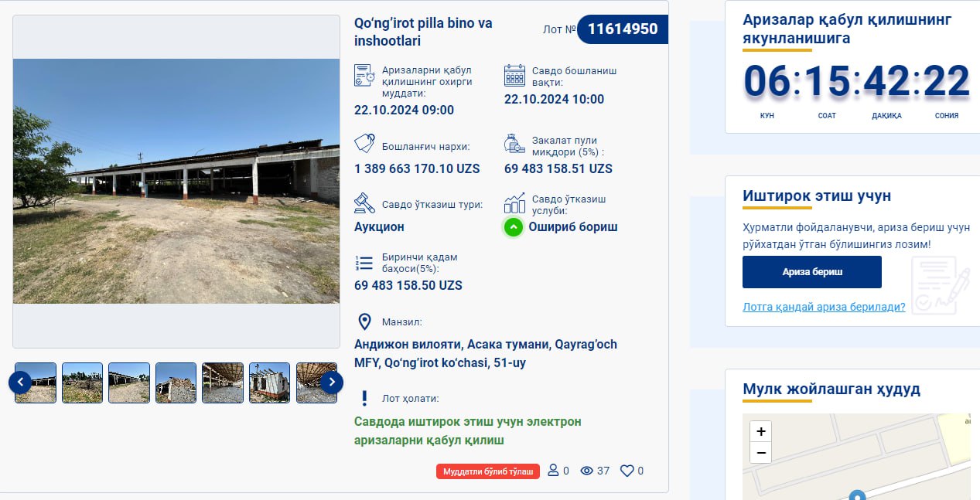Click the starting price tag icon

pos(364,145)
